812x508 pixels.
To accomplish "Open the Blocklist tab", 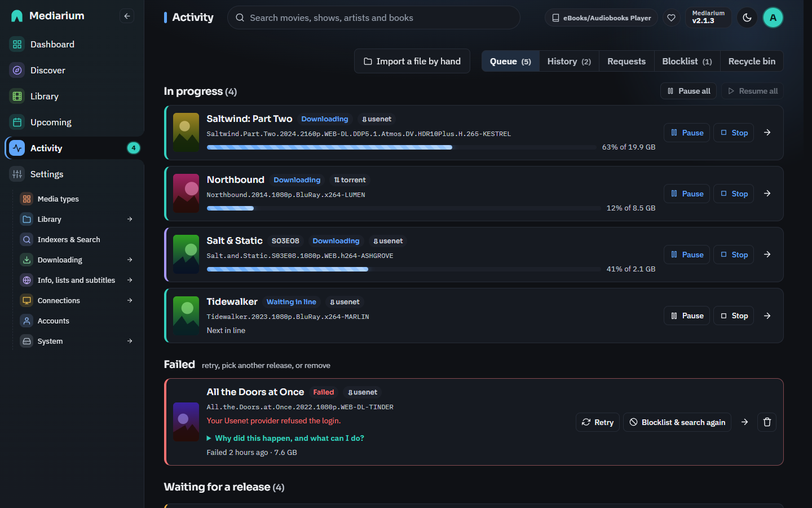I will pos(687,61).
